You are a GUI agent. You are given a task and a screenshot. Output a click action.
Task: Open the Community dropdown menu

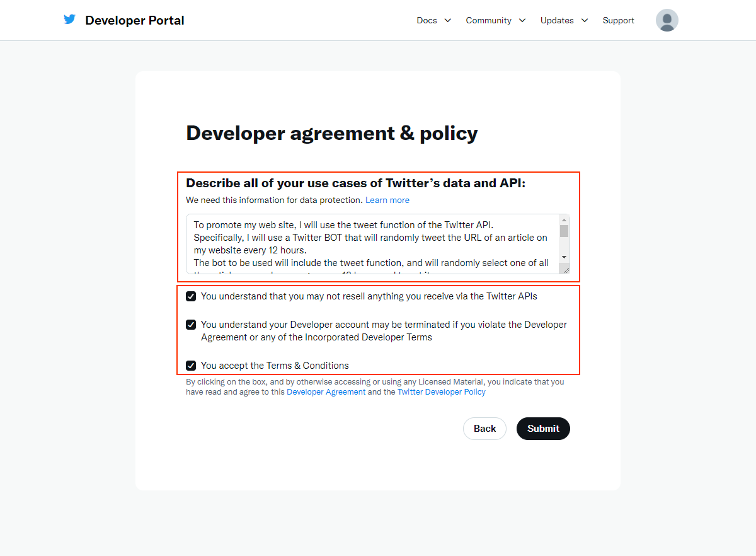point(495,20)
